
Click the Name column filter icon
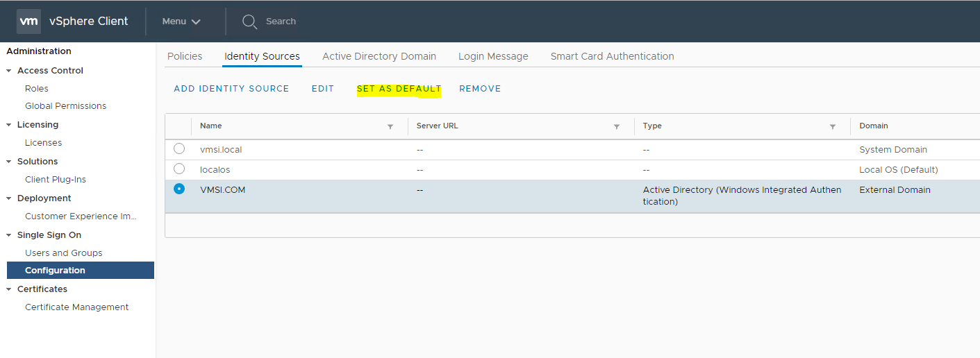pos(390,126)
